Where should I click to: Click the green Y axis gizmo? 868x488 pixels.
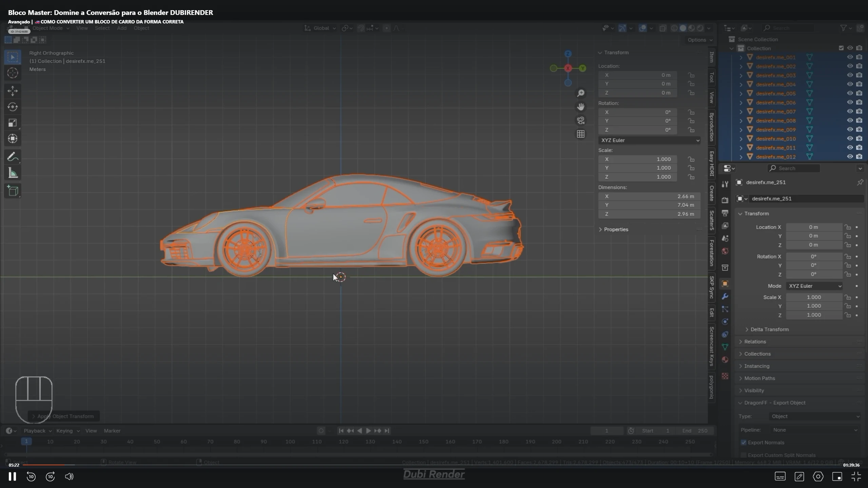[x=582, y=68]
